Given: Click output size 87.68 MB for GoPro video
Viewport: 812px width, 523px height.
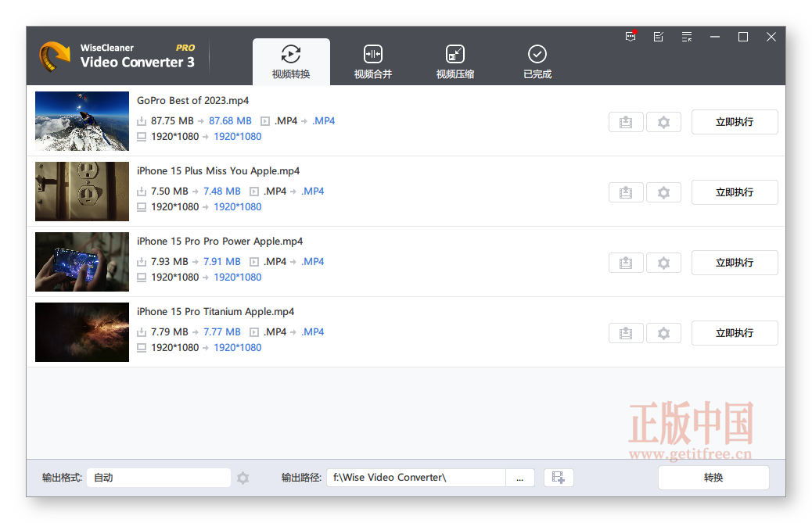Looking at the screenshot, I should [230, 121].
